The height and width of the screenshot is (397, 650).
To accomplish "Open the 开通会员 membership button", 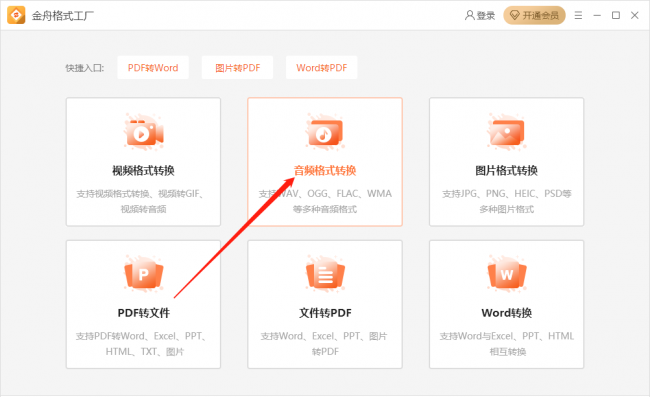I will coord(534,15).
